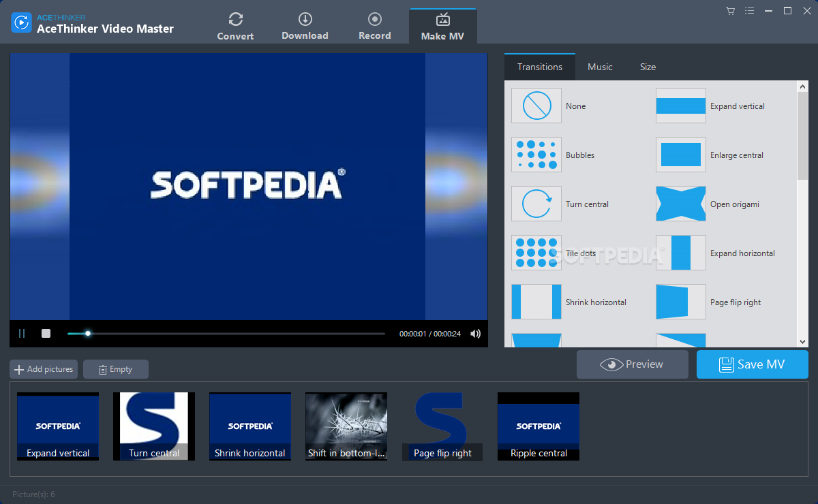Click the Preview button

click(x=633, y=364)
